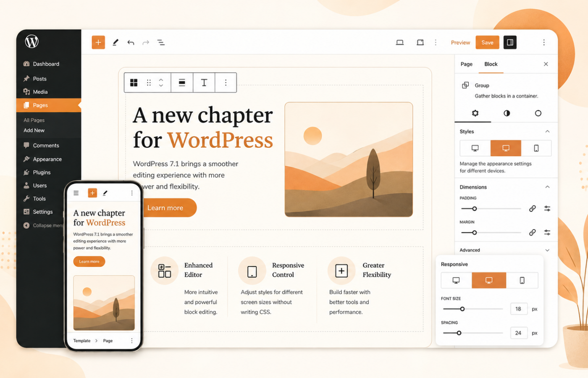Open Appearance in the sidebar
The image size is (588, 378).
coord(48,159)
